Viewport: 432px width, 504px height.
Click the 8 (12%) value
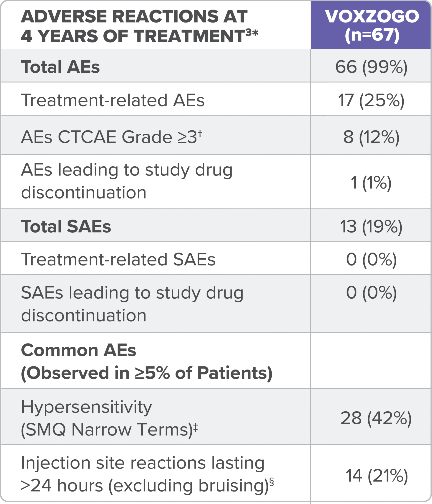click(x=371, y=137)
